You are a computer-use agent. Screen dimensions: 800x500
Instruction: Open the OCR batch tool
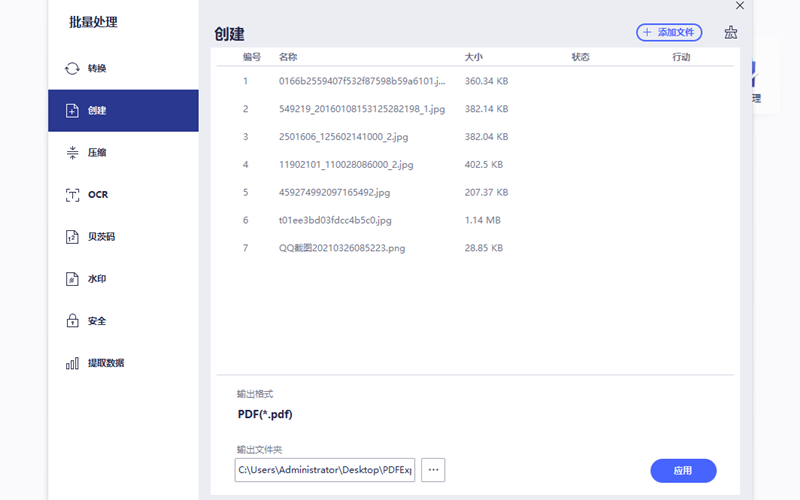[x=97, y=195]
